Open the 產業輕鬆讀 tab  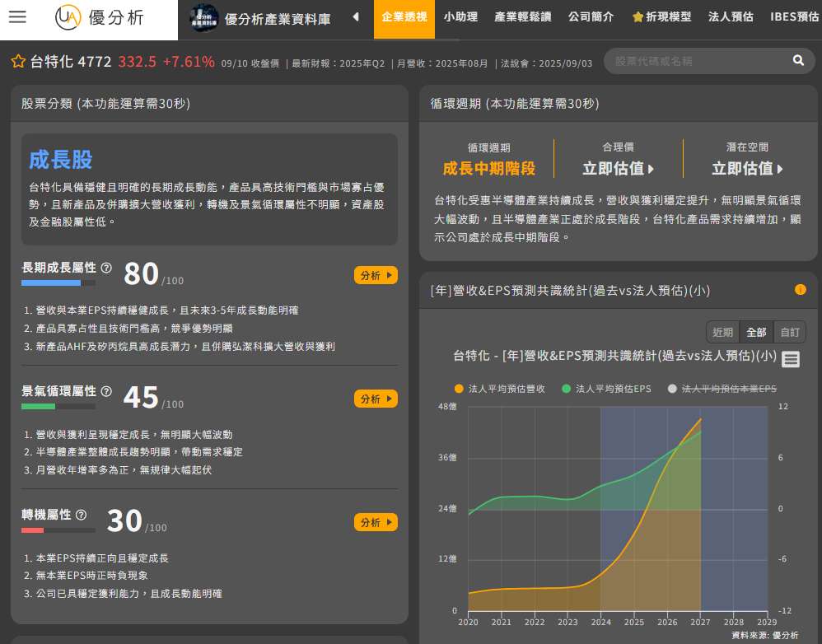(x=523, y=17)
